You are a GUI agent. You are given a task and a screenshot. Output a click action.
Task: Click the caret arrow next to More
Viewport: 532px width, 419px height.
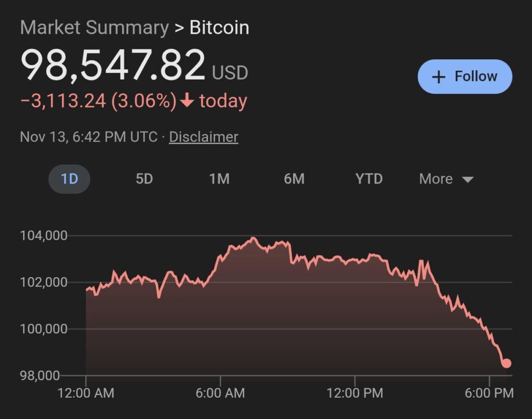click(x=468, y=179)
